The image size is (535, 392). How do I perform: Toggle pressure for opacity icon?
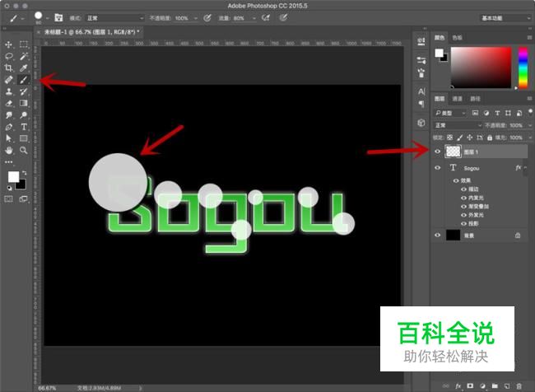207,18
